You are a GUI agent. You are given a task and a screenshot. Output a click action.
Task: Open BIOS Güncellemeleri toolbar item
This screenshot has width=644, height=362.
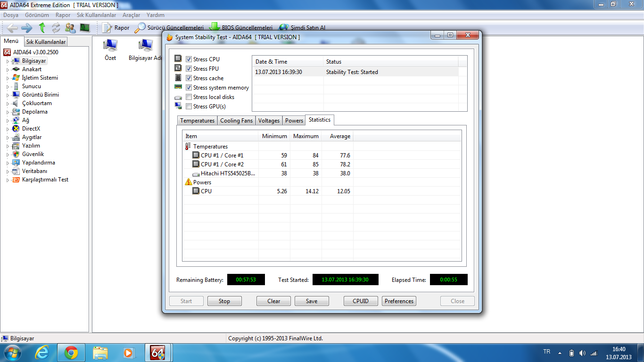pyautogui.click(x=240, y=28)
